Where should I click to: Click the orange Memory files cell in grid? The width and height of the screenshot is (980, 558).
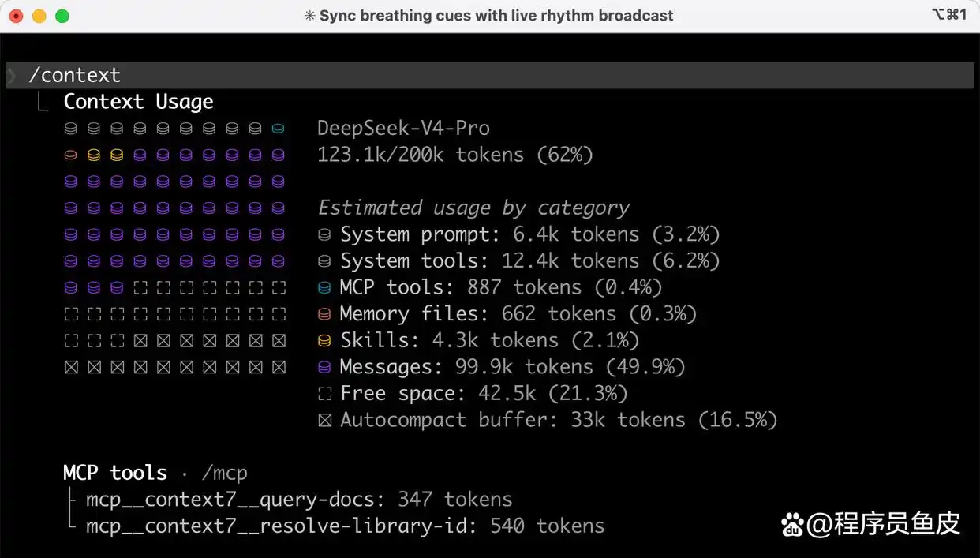tap(71, 155)
